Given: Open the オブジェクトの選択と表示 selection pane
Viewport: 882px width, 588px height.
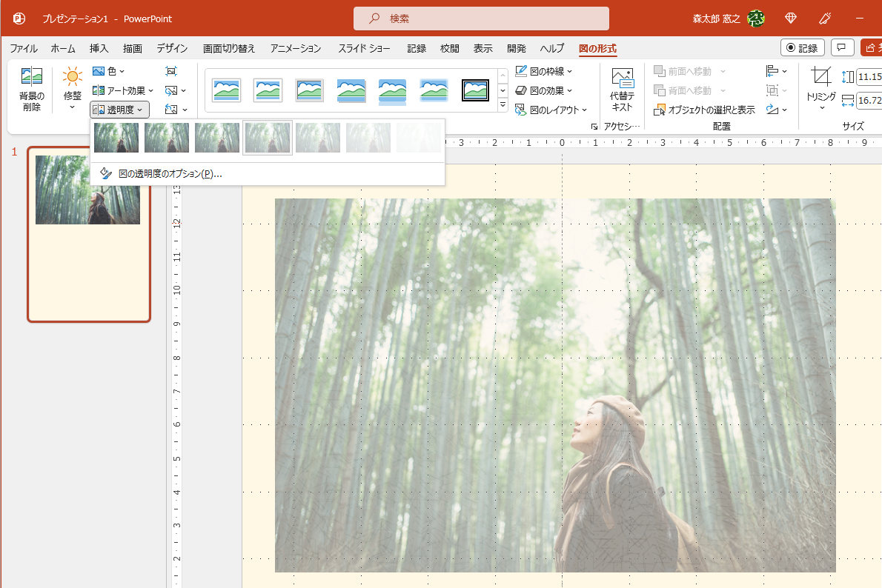Looking at the screenshot, I should click(x=704, y=110).
